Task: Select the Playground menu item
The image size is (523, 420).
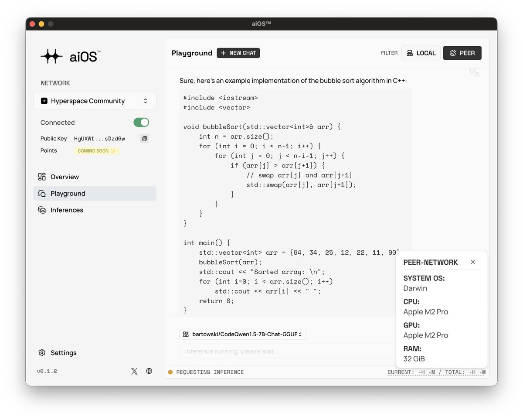Action: [95, 194]
